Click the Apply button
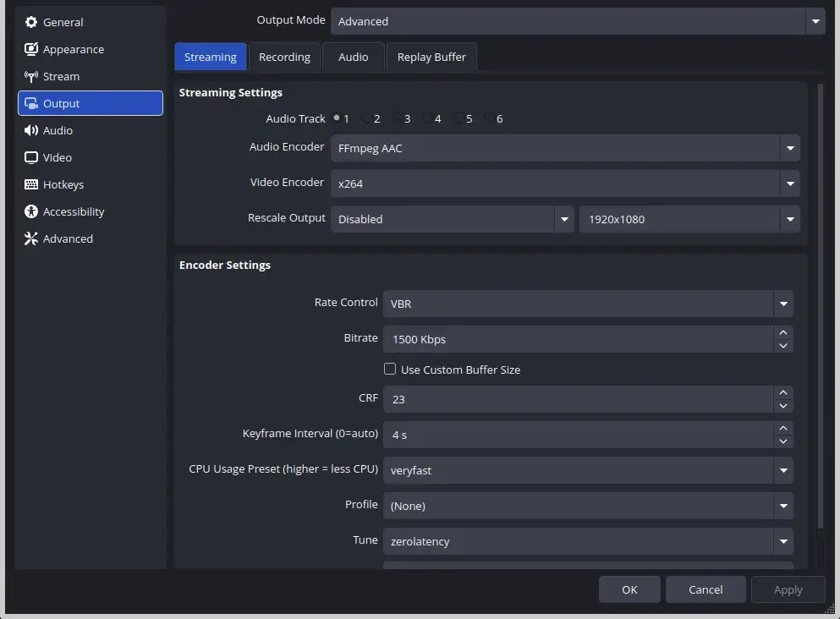Viewport: 840px width, 619px height. pyautogui.click(x=788, y=589)
